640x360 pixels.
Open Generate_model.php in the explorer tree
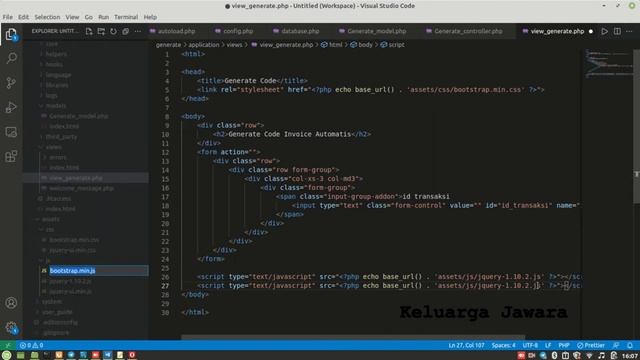(x=79, y=116)
